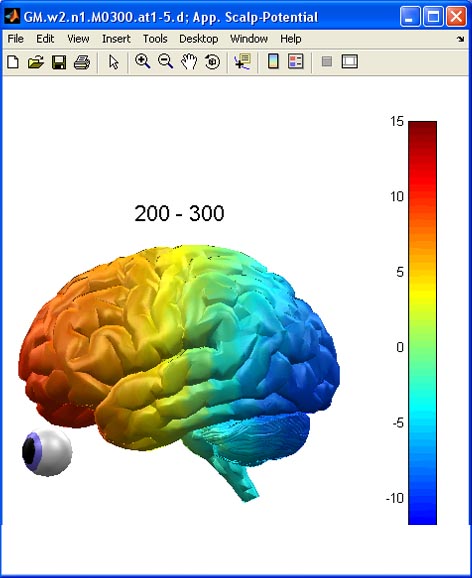The image size is (472, 578).
Task: Click the Show Plot Tools icon
Action: click(x=350, y=61)
